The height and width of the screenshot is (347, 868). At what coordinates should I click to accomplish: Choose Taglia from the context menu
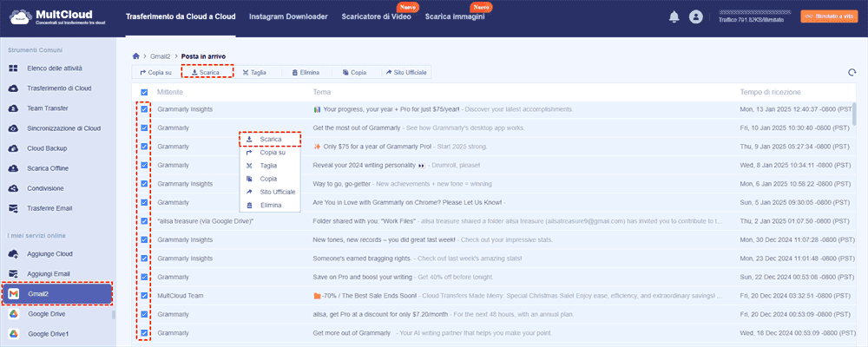[x=270, y=166]
